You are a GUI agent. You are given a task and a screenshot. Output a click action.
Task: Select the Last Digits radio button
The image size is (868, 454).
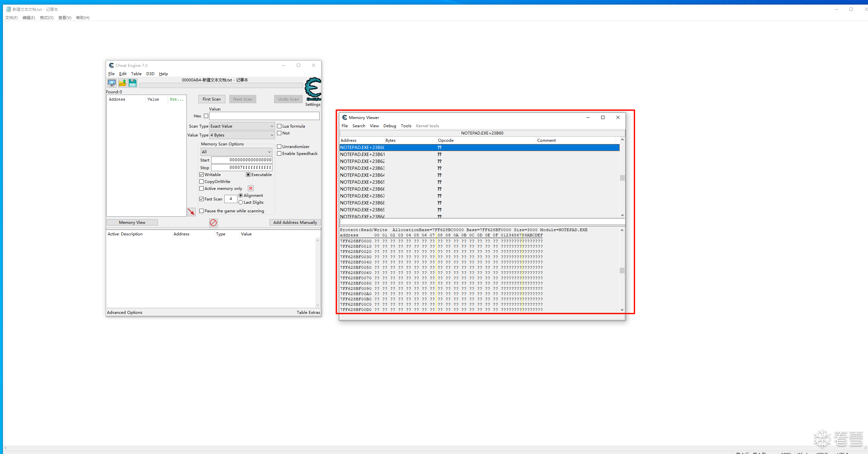click(240, 202)
